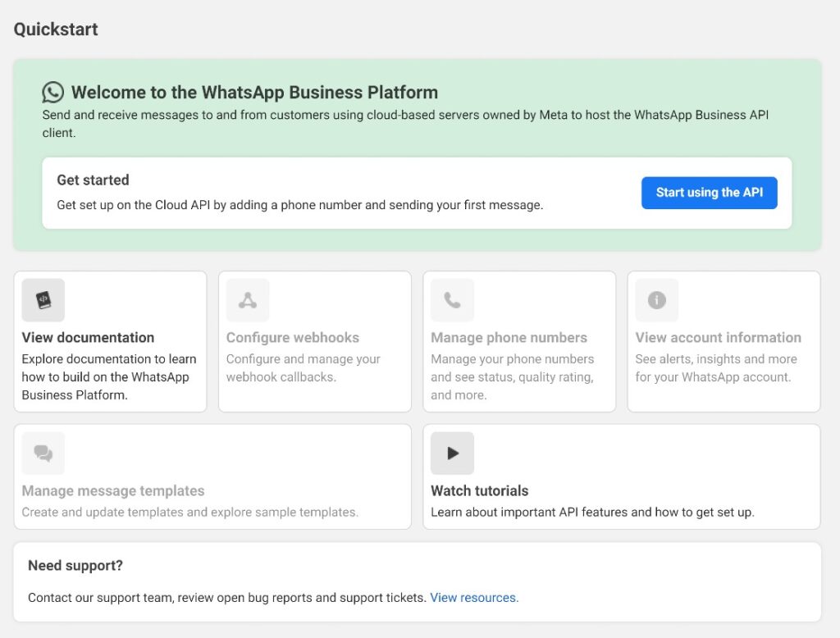This screenshot has height=638, width=840.
Task: Click the Start using the API button
Action: pyautogui.click(x=709, y=193)
